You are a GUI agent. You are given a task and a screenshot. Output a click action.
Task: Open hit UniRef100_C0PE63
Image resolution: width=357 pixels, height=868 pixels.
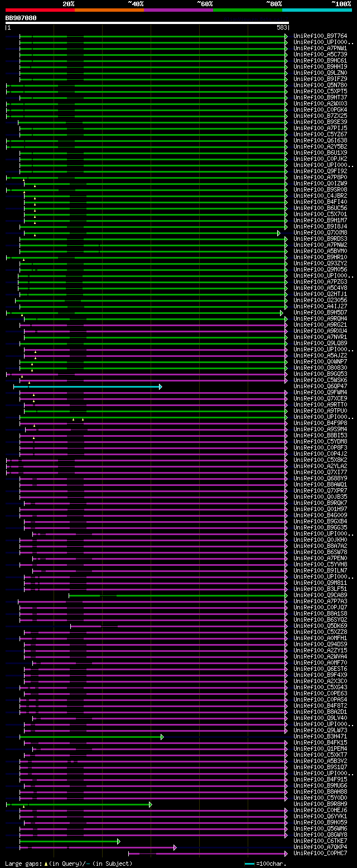320,694
